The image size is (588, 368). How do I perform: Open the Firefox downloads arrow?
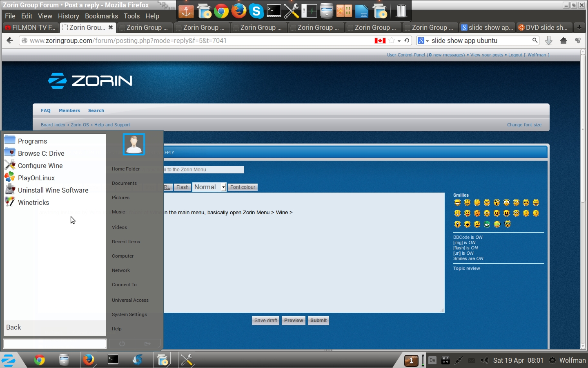click(x=549, y=40)
